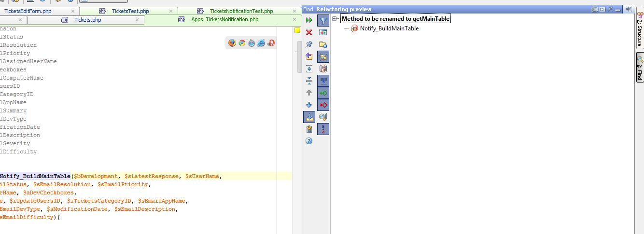644x234 pixels.
Task: Open the help question mark icon
Action: tap(309, 141)
